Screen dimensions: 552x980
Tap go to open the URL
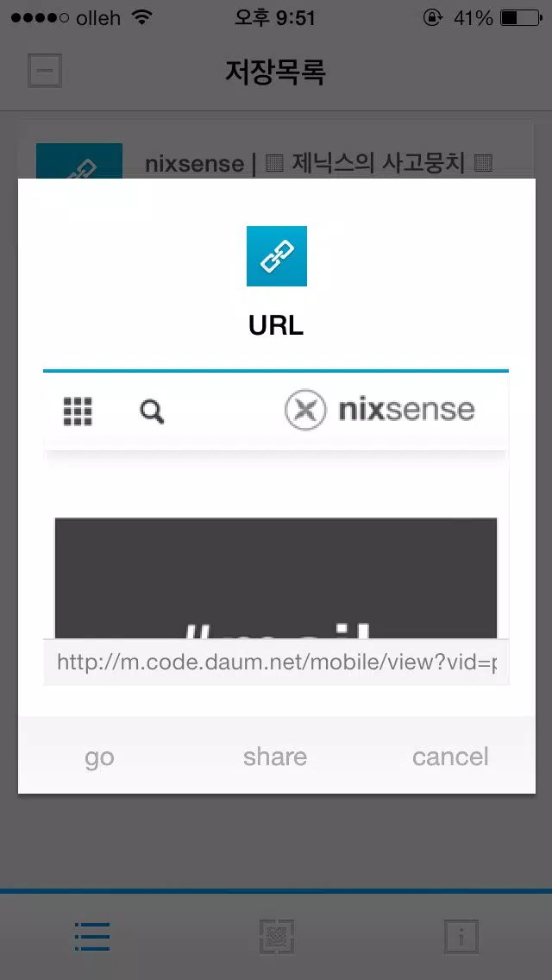click(x=99, y=757)
